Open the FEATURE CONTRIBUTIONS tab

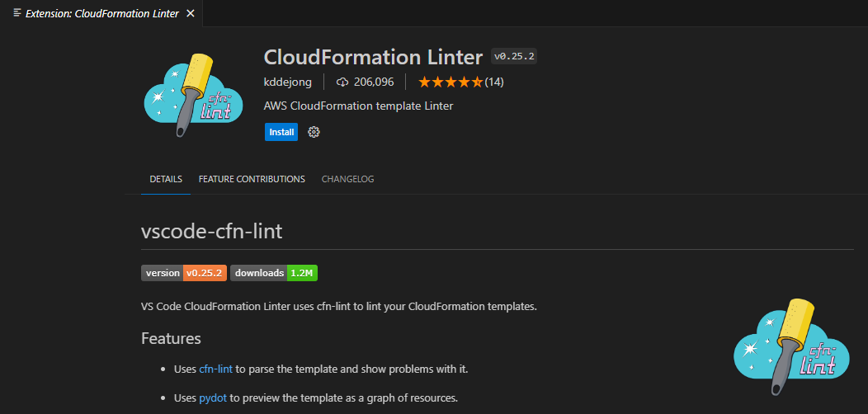pos(252,179)
